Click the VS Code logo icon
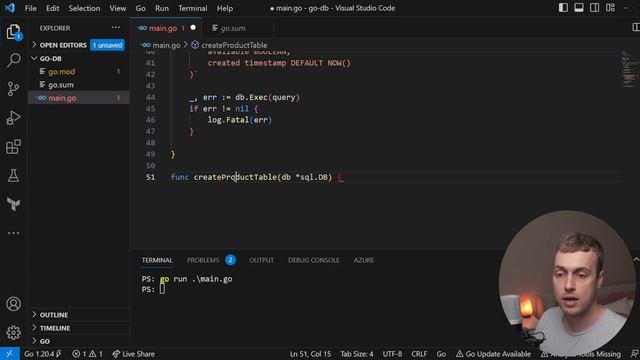The image size is (640, 360). tap(9, 8)
